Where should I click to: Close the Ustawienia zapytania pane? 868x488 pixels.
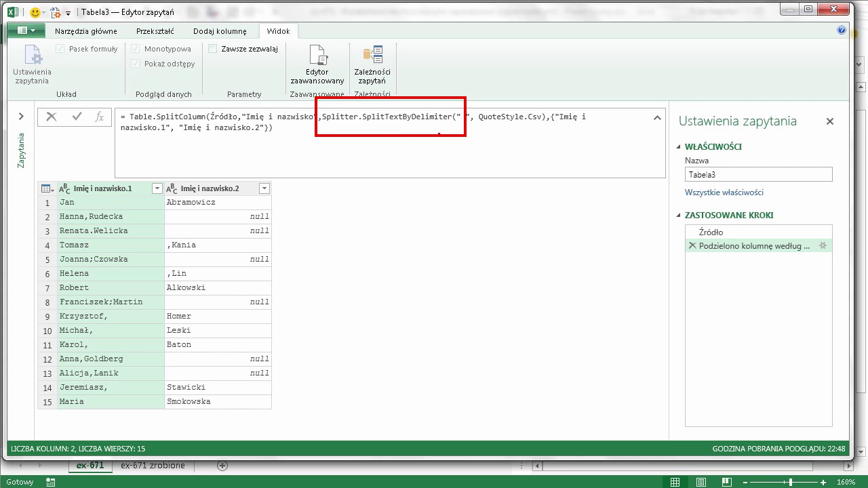point(829,121)
